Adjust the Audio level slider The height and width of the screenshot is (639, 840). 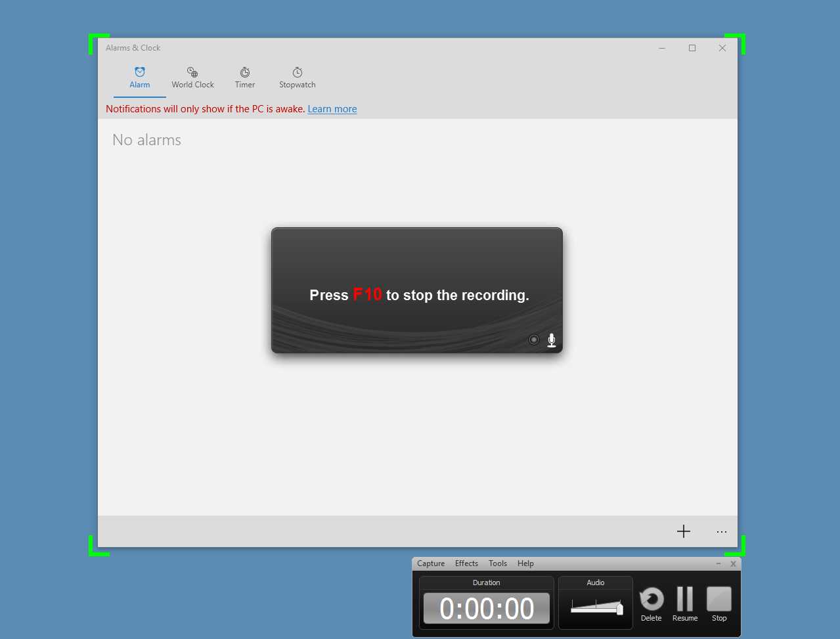(594, 607)
